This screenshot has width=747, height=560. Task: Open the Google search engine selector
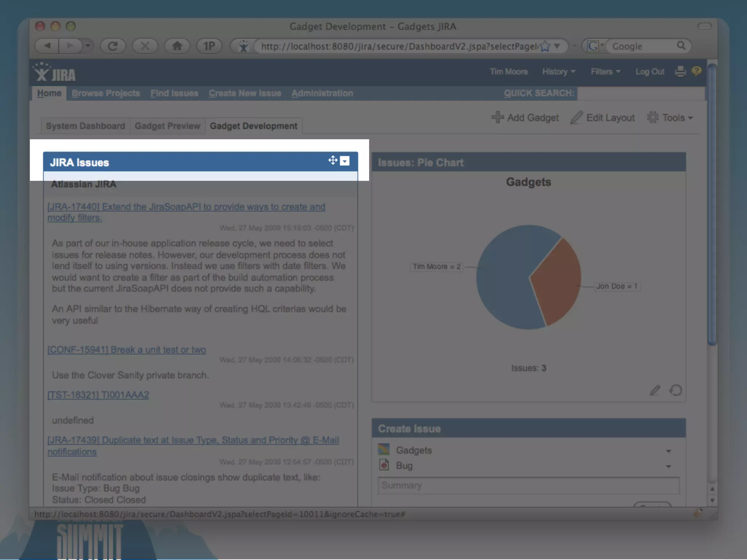[595, 46]
